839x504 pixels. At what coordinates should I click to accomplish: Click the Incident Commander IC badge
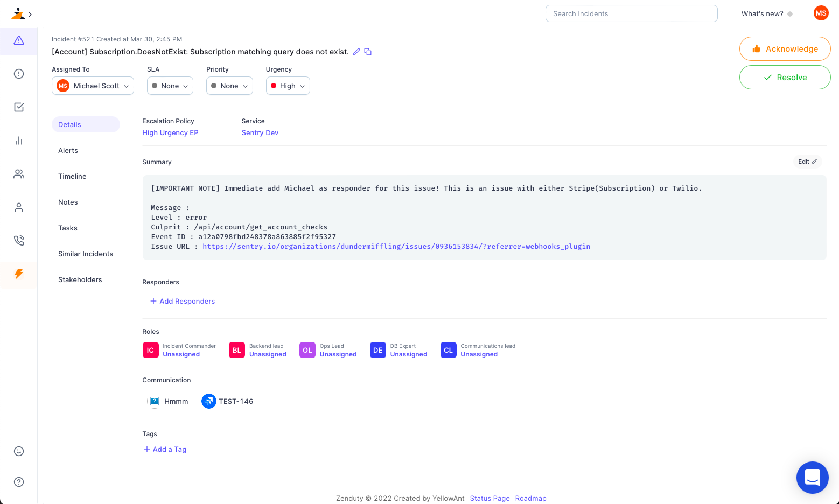(x=150, y=350)
